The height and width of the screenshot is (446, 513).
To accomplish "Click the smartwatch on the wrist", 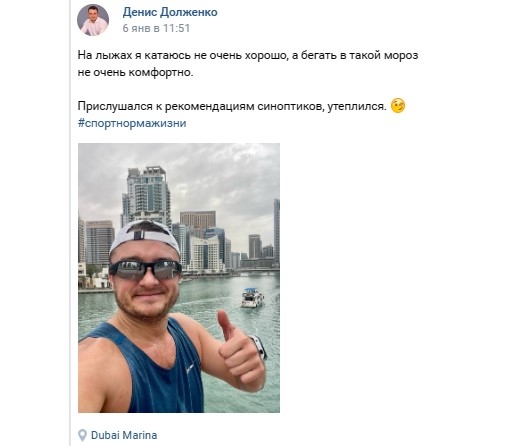I will (x=260, y=348).
